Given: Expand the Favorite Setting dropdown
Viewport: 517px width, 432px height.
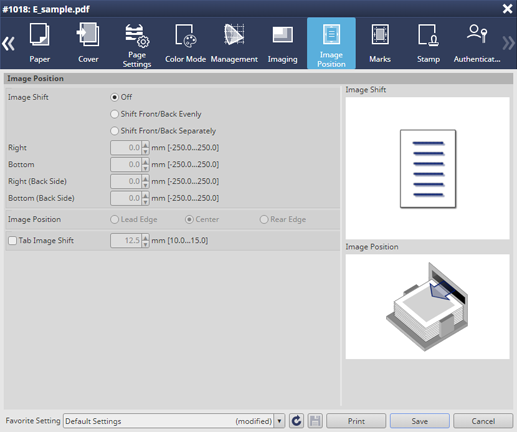Looking at the screenshot, I should 279,421.
